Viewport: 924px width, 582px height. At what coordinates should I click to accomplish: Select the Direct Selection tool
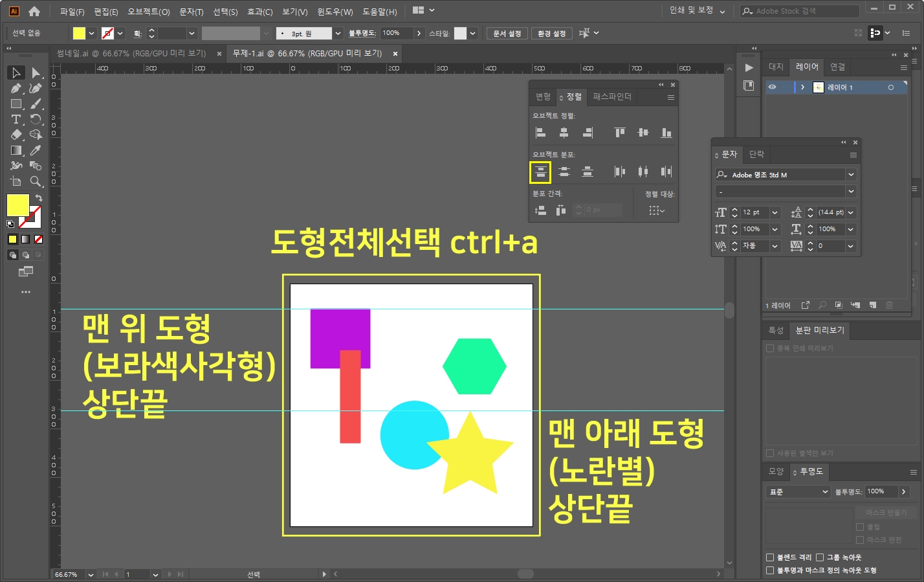[36, 73]
